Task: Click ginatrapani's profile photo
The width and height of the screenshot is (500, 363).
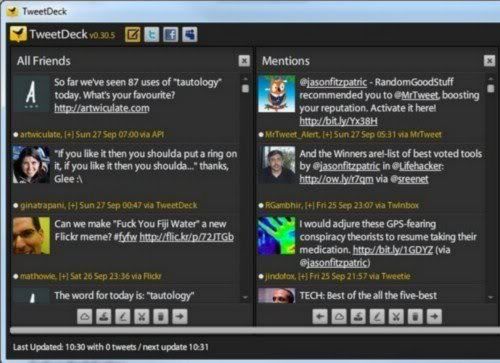Action: (31, 164)
